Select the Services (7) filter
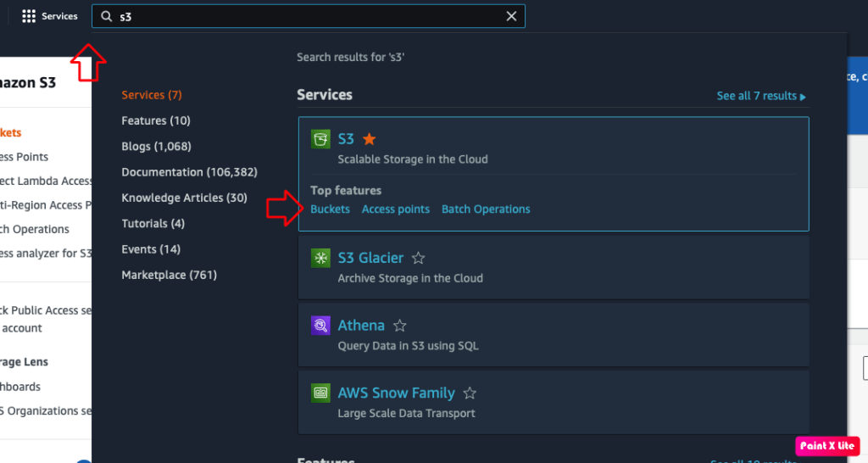Screen dimensions: 868x463 point(152,95)
